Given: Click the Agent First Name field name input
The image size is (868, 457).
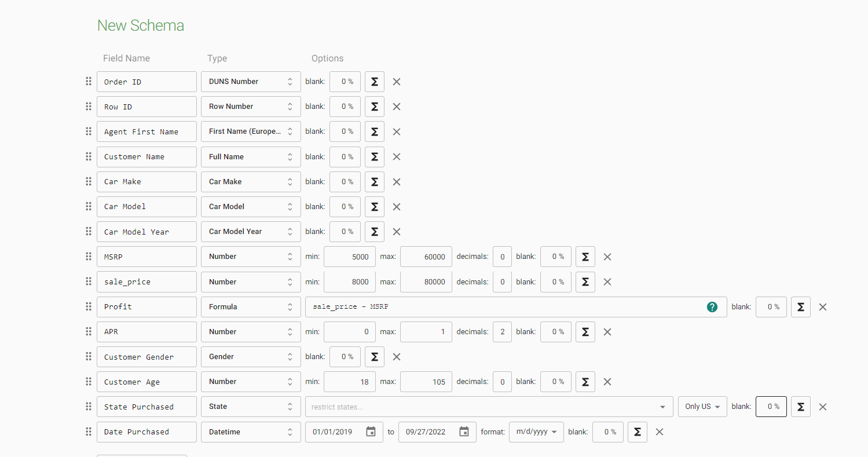Looking at the screenshot, I should [147, 131].
